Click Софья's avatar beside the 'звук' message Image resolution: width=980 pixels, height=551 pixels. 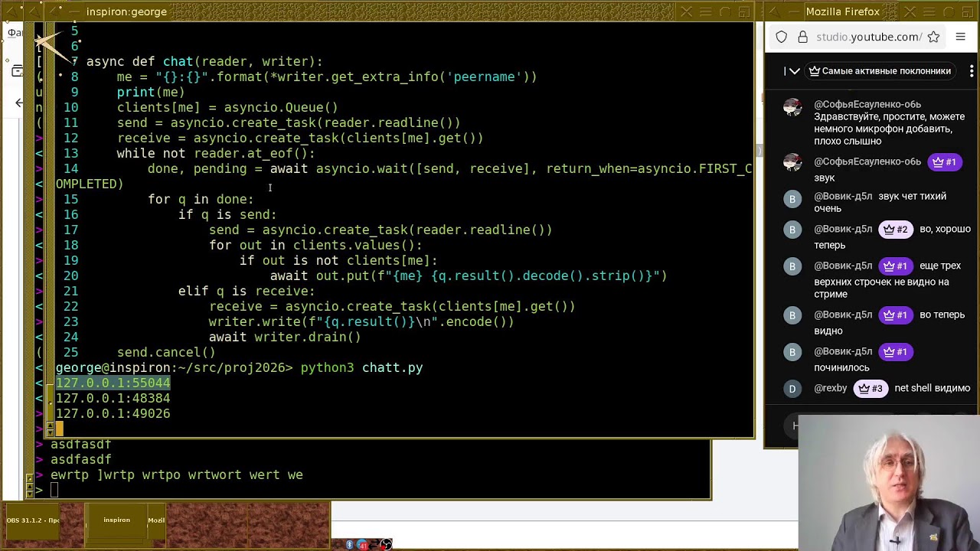(792, 162)
